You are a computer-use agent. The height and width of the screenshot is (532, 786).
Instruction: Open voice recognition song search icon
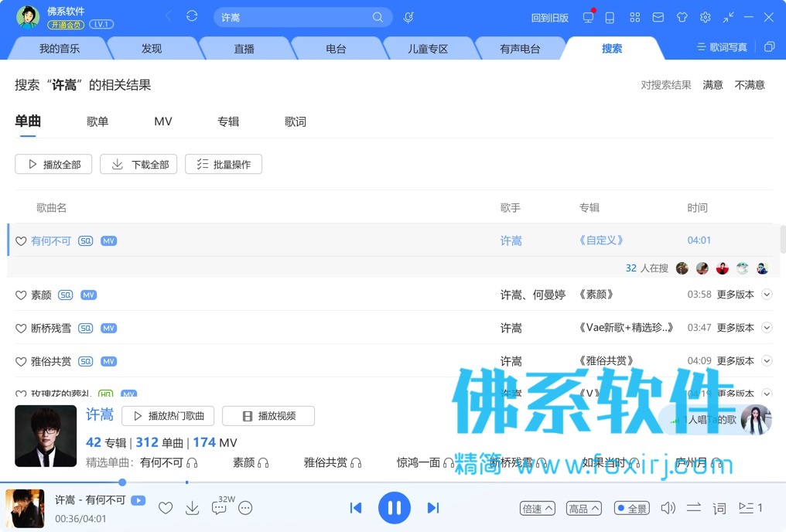coord(408,18)
